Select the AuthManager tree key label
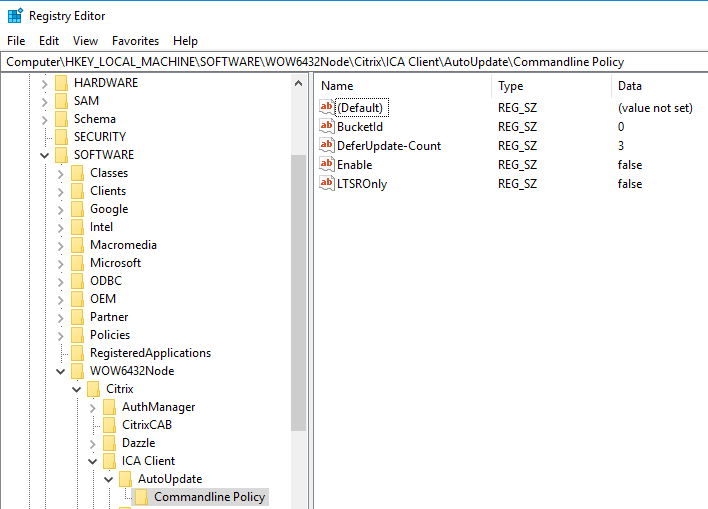The height and width of the screenshot is (509, 708). click(x=158, y=407)
